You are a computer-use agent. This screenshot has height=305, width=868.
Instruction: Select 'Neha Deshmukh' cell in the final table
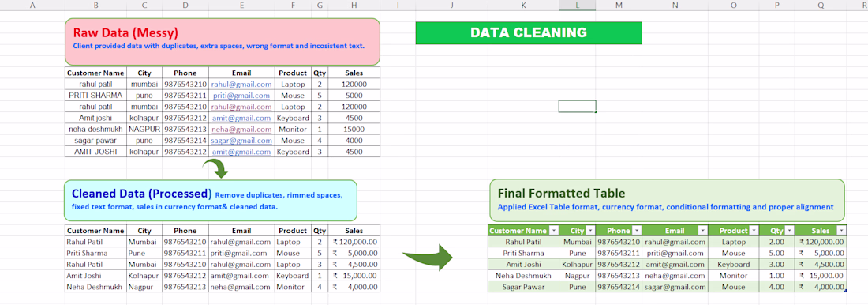pos(523,276)
